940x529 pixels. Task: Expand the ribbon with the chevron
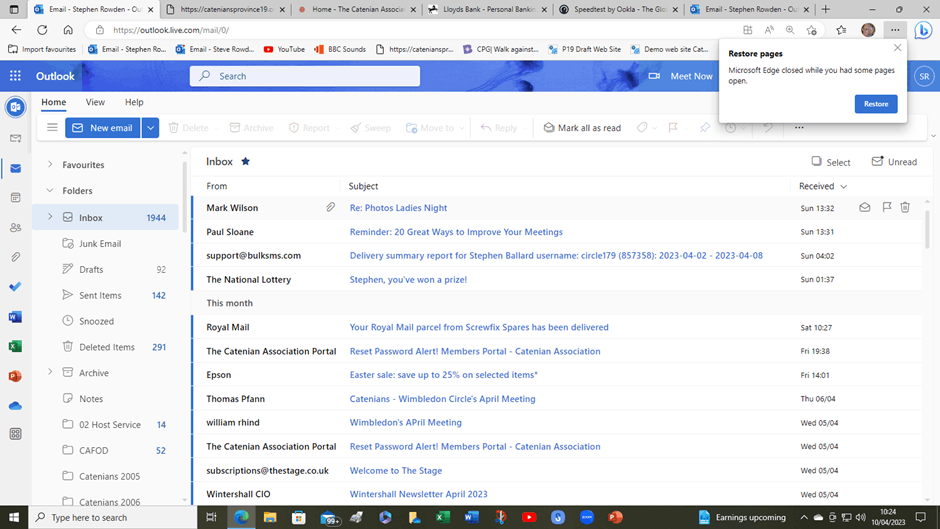(x=933, y=136)
